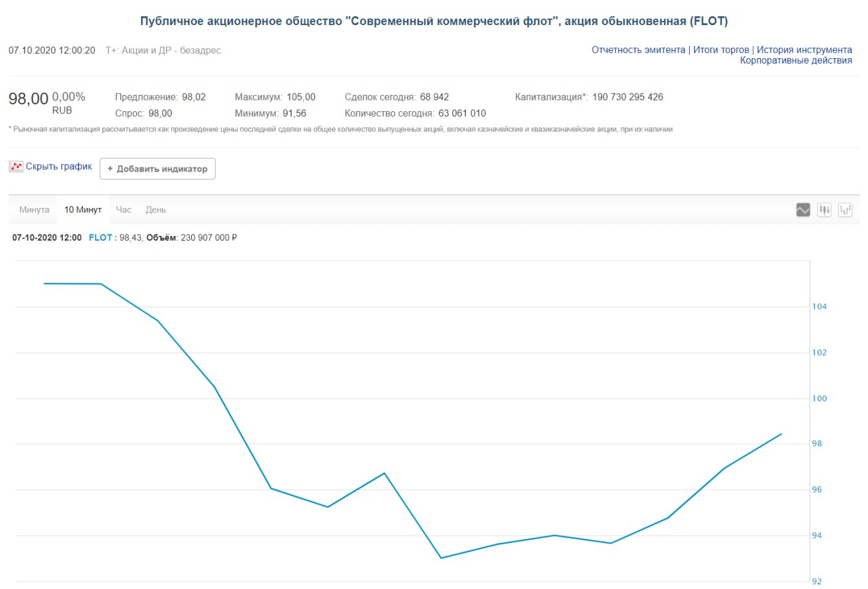The height and width of the screenshot is (589, 868).
Task: Click the 0,00% price change value
Action: coord(68,97)
